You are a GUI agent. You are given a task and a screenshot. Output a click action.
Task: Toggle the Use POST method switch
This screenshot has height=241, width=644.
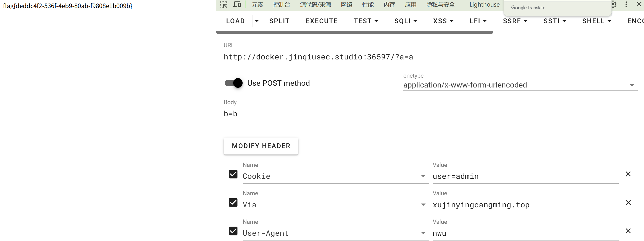point(234,83)
